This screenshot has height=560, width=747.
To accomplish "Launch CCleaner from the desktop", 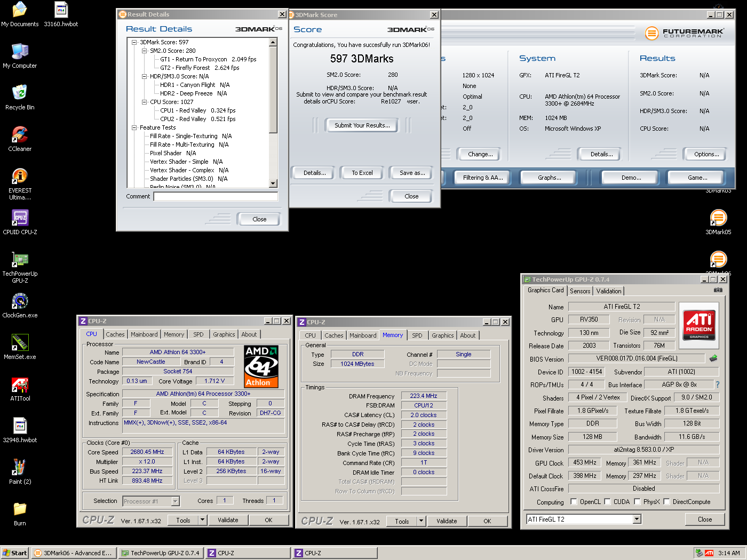I will pos(20,139).
